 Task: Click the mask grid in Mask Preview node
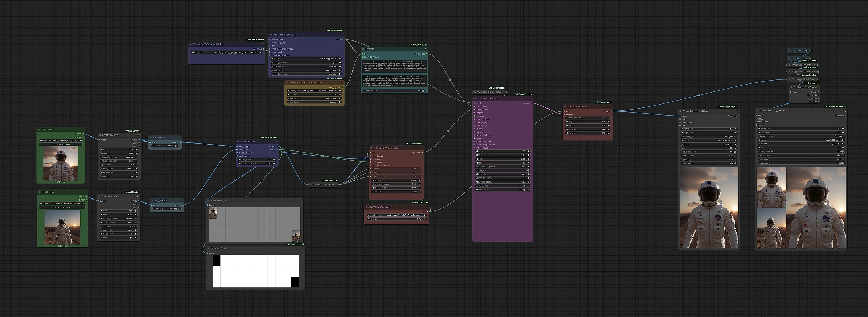click(256, 271)
